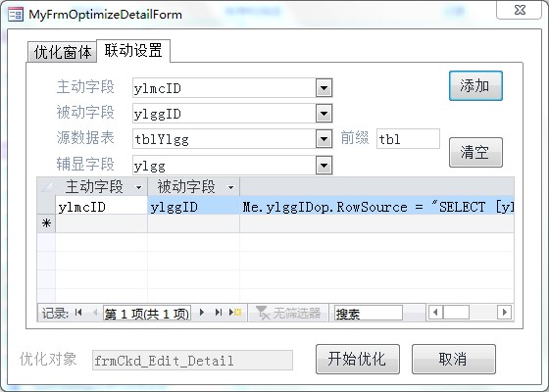Select the 联动设置 tab
Image resolution: width=549 pixels, height=392 pixels.
coord(133,51)
